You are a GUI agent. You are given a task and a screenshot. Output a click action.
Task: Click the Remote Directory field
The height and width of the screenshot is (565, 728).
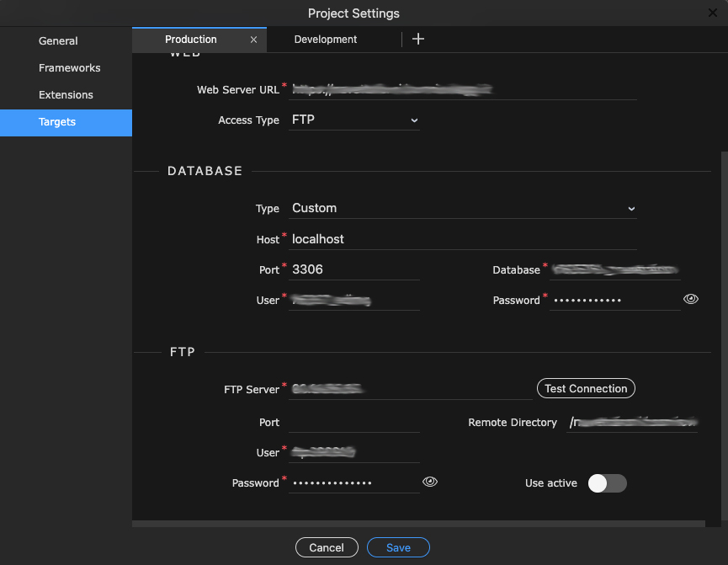(632, 423)
